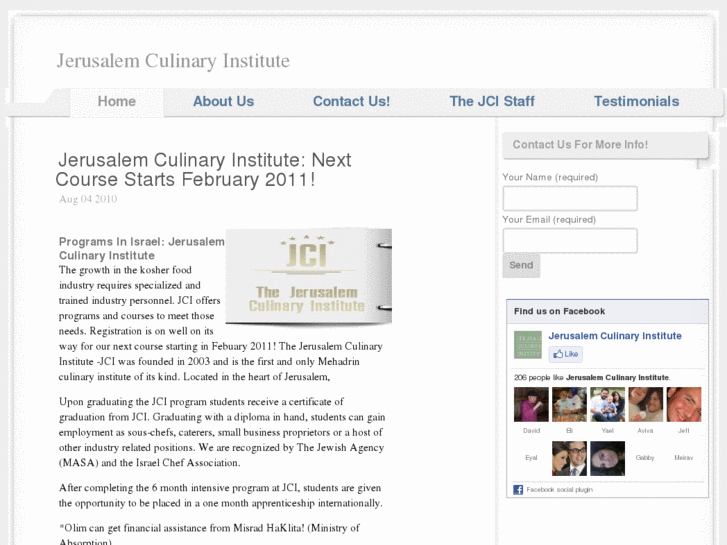Image resolution: width=727 pixels, height=545 pixels.
Task: Open the Next Course Starts February 2011 post title
Action: click(x=203, y=169)
